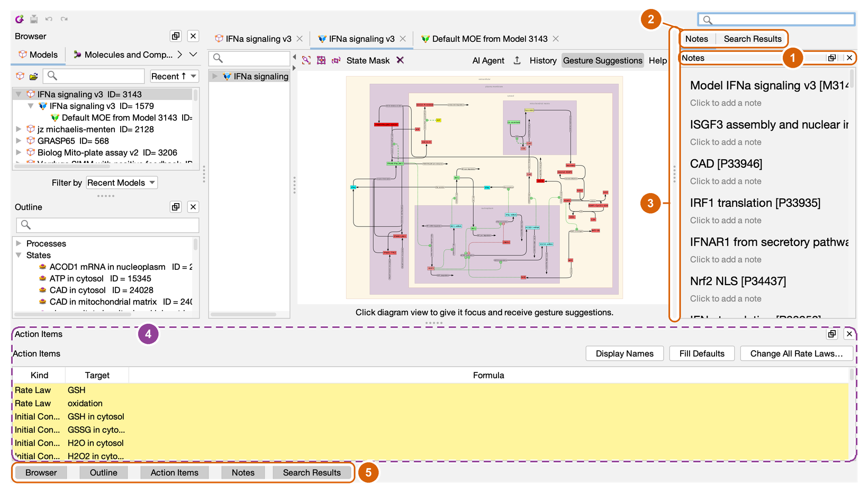Screen dimensions: 868x493
Task: Click the select-all network icon in diagram toolbar
Action: [321, 60]
